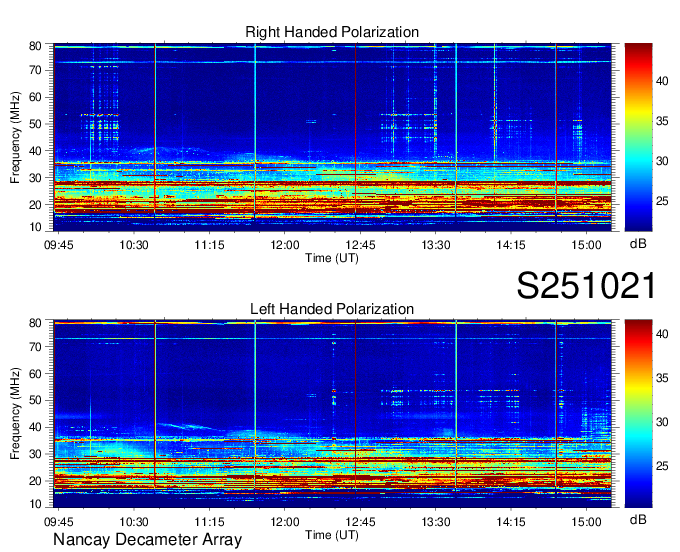Click the Right Handed Polarization plot title

332,32
